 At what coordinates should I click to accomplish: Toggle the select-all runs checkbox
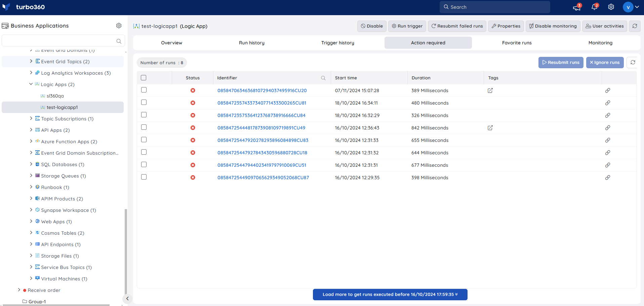pyautogui.click(x=144, y=78)
